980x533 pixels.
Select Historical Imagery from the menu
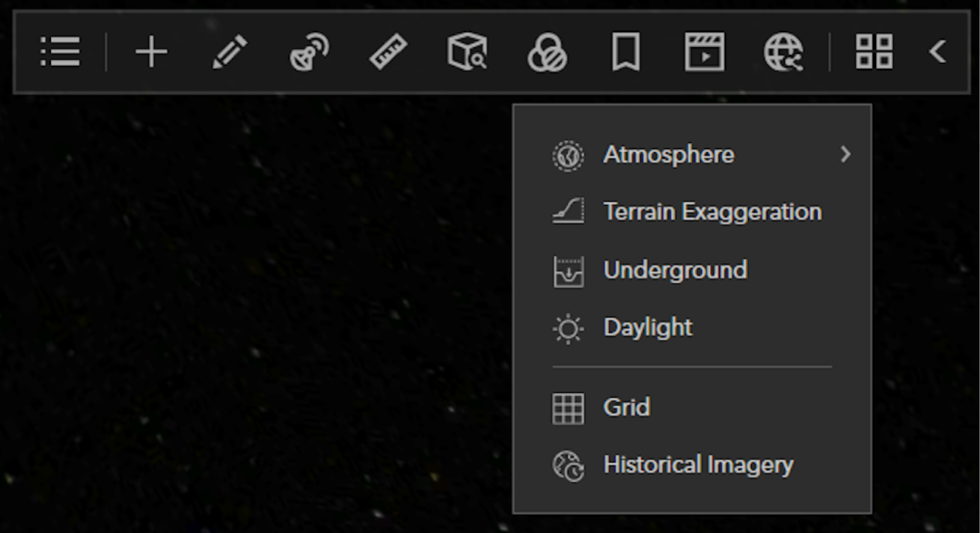pyautogui.click(x=699, y=464)
